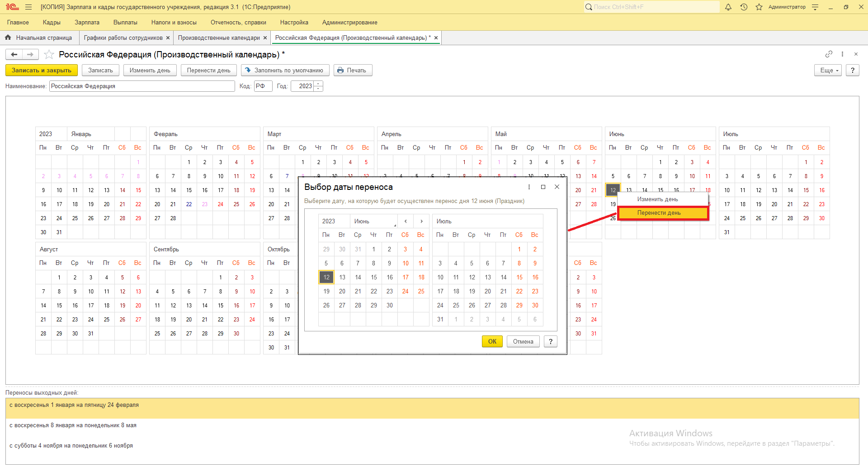Open the Отчетность, справки menu

[x=238, y=22]
